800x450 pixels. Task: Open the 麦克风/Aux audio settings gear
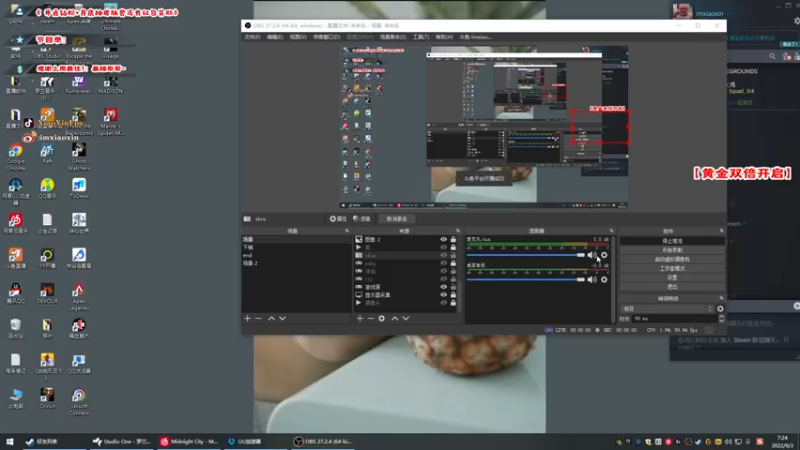(604, 255)
